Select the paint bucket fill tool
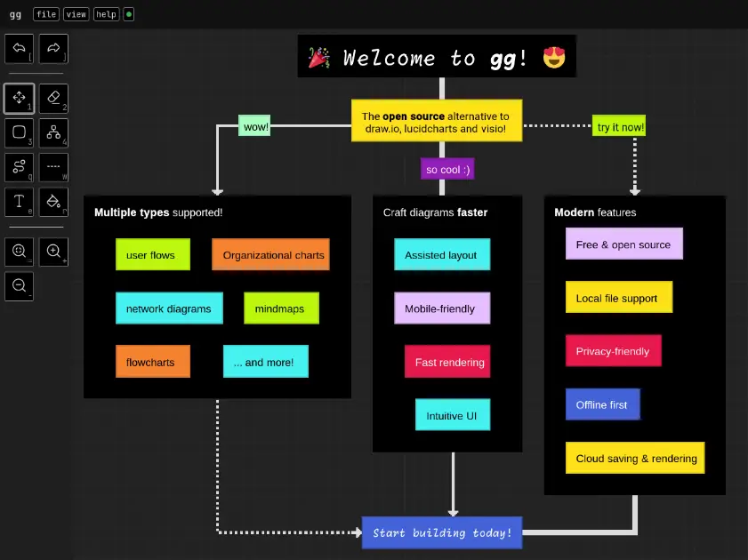 tap(52, 202)
